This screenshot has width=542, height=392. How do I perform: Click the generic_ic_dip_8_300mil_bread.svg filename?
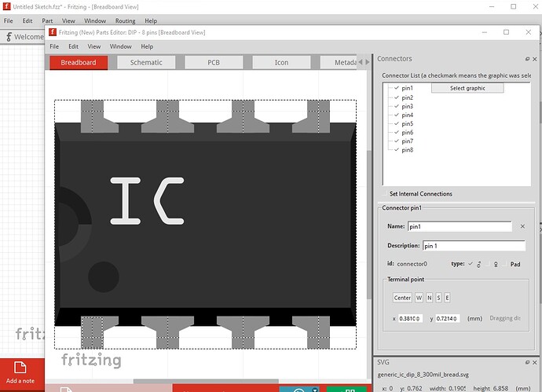tap(423, 375)
